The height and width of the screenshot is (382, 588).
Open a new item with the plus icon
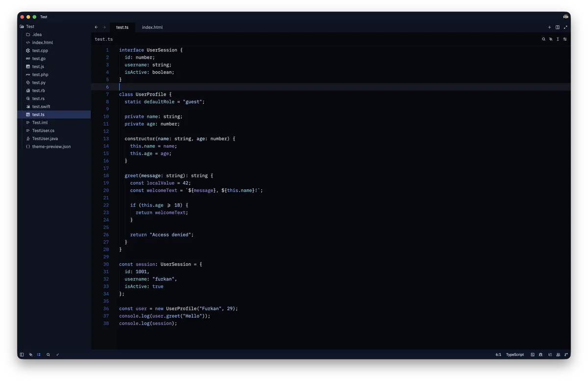coord(549,27)
